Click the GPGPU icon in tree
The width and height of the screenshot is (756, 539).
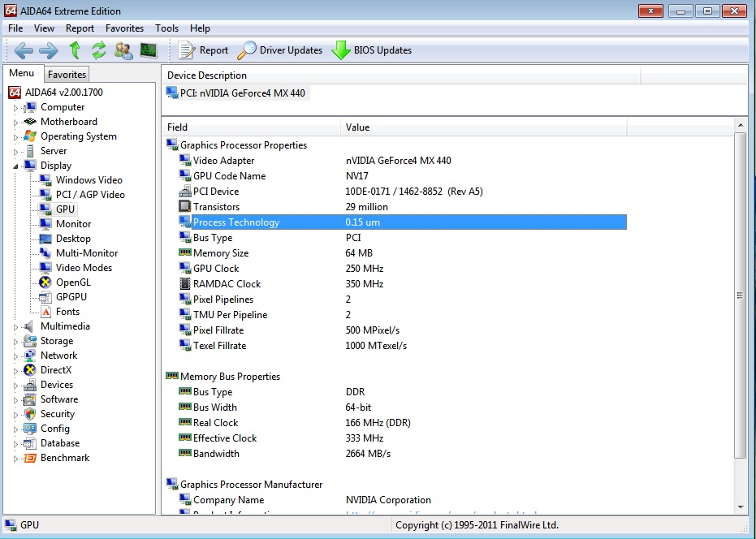tap(45, 297)
